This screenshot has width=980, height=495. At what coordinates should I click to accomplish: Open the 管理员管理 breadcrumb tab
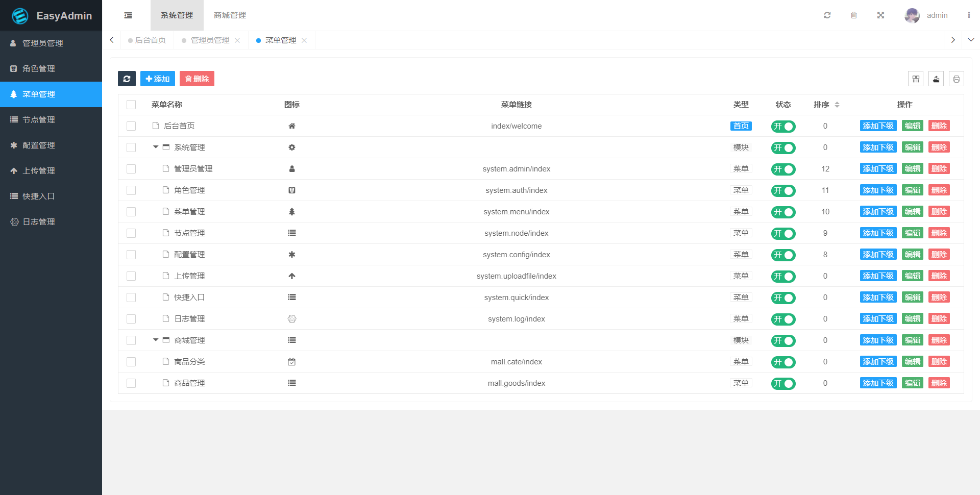[210, 40]
